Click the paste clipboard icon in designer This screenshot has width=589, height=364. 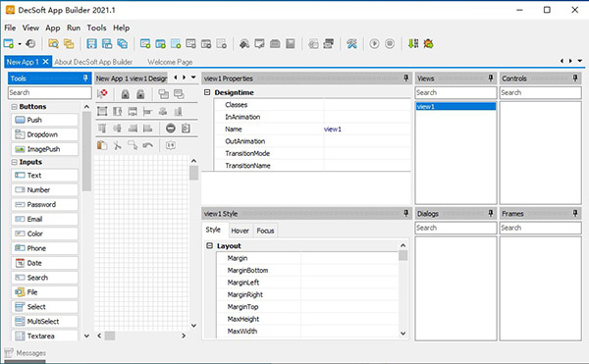[102, 145]
